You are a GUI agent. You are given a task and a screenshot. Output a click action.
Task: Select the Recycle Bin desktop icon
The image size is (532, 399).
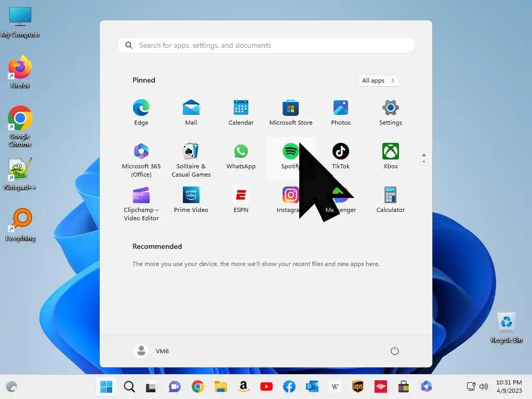pos(507,328)
